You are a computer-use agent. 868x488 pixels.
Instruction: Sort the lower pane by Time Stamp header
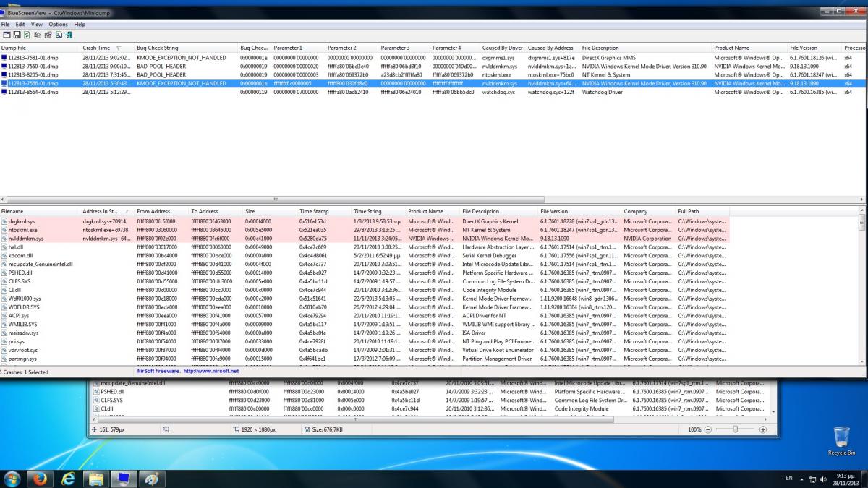[x=325, y=212]
